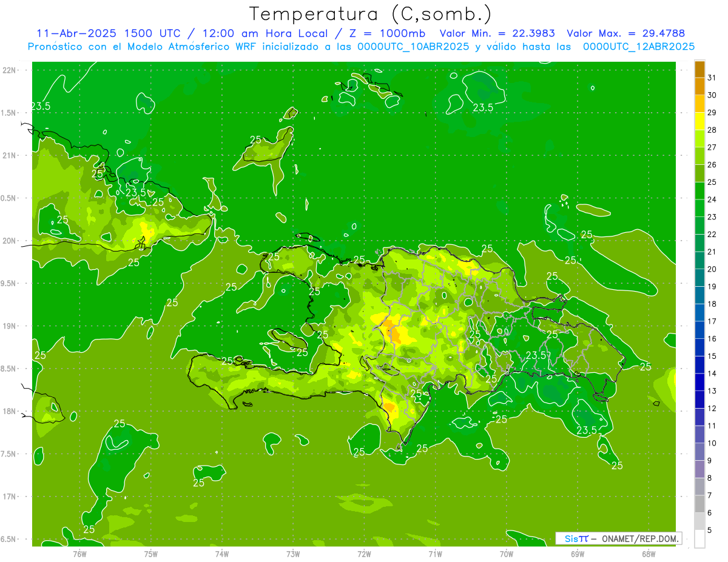Click the legend band between 25 and 26
728x562 pixels.
tap(699, 173)
